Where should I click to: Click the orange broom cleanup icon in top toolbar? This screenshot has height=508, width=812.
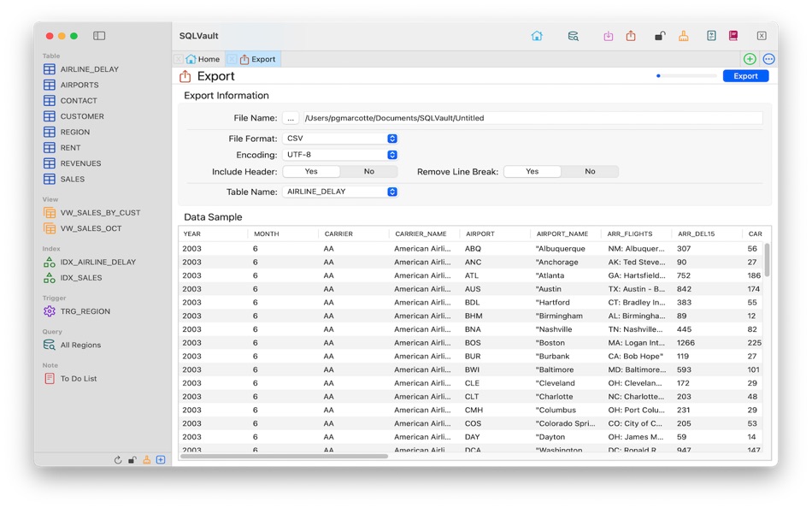click(684, 36)
